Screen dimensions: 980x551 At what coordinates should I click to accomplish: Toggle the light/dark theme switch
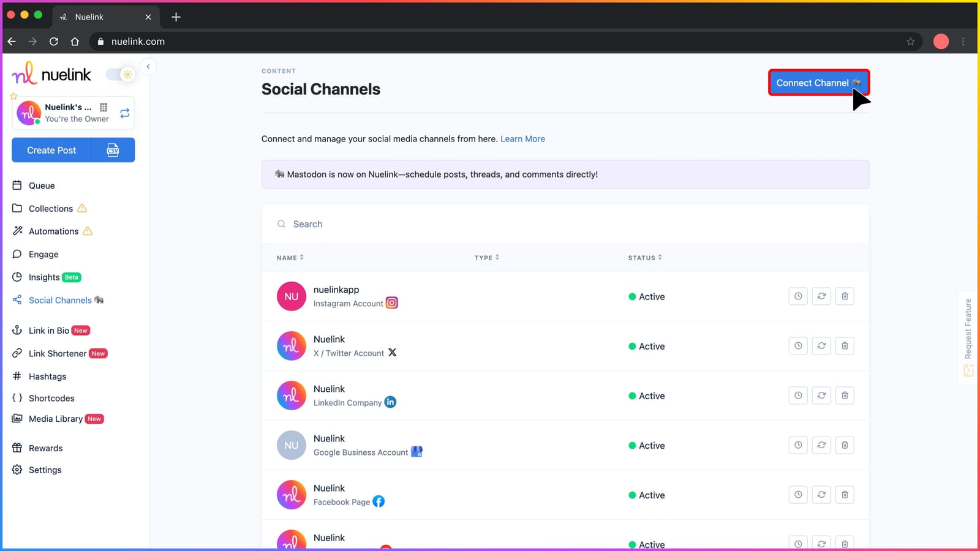tap(120, 75)
